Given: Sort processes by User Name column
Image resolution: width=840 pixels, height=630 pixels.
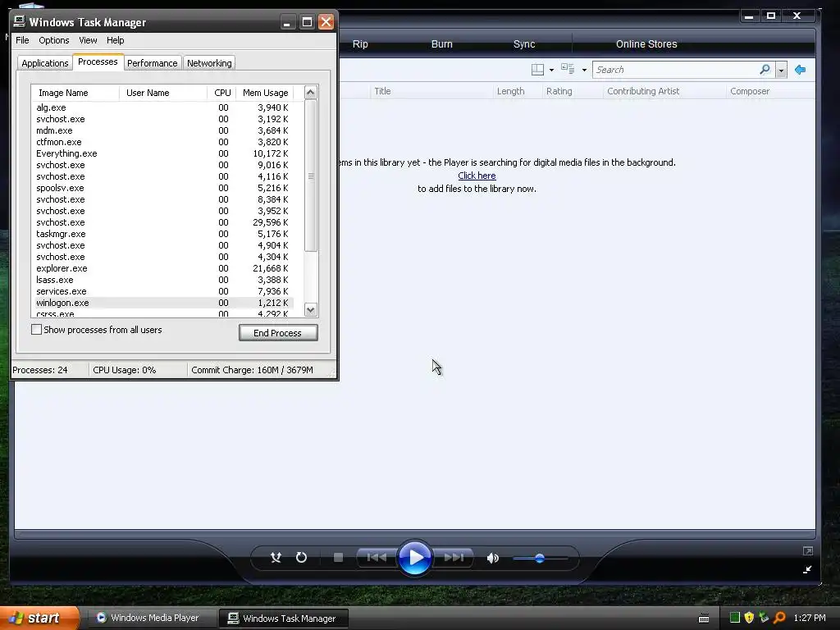Looking at the screenshot, I should click(163, 93).
